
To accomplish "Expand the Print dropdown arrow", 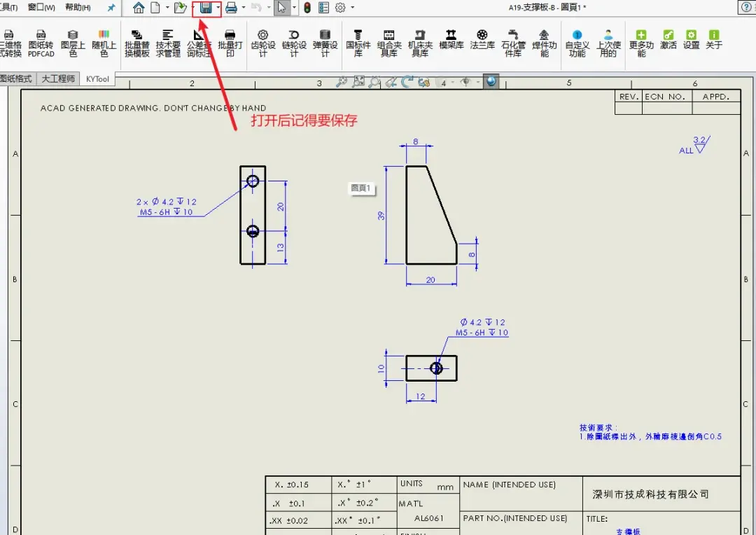I will pyautogui.click(x=244, y=8).
